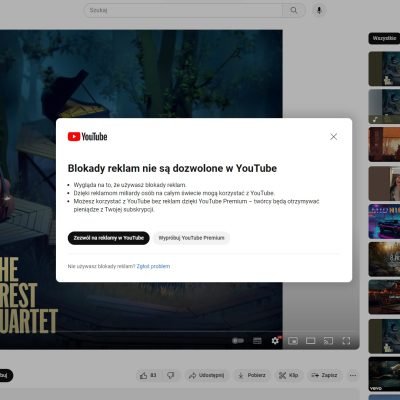Open recommended thumbnail with music note
Screen dimensions: 400x400
click(x=384, y=107)
